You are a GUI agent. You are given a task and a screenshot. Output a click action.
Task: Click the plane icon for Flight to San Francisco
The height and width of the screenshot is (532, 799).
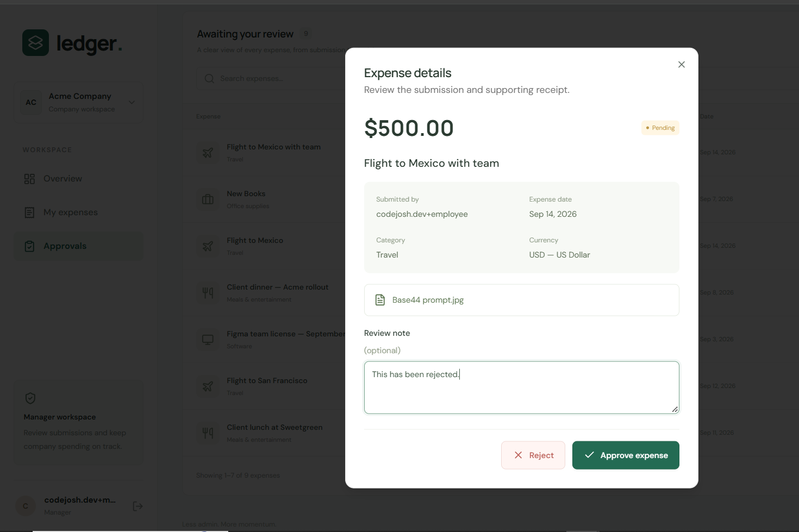tap(208, 386)
